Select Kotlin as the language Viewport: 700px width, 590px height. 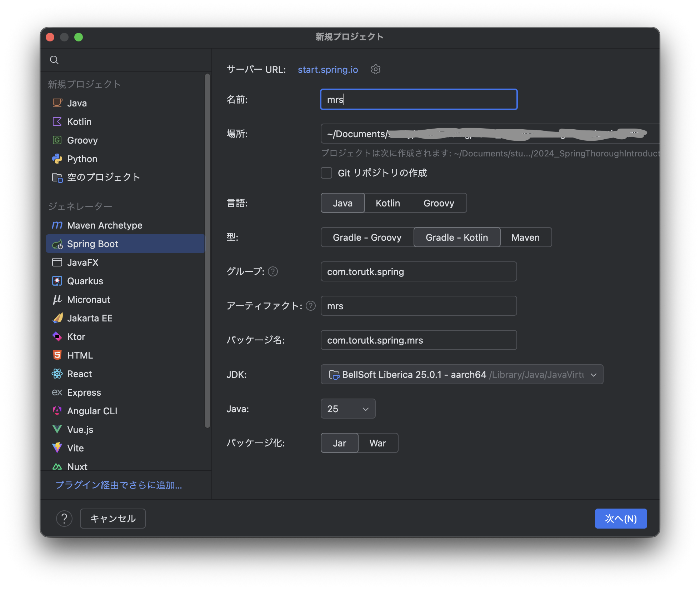tap(387, 203)
